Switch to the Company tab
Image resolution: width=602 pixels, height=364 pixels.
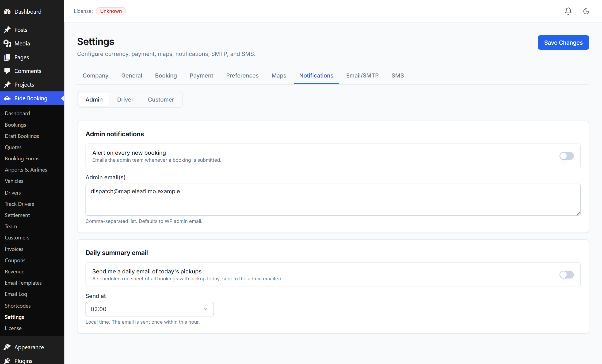coord(96,76)
